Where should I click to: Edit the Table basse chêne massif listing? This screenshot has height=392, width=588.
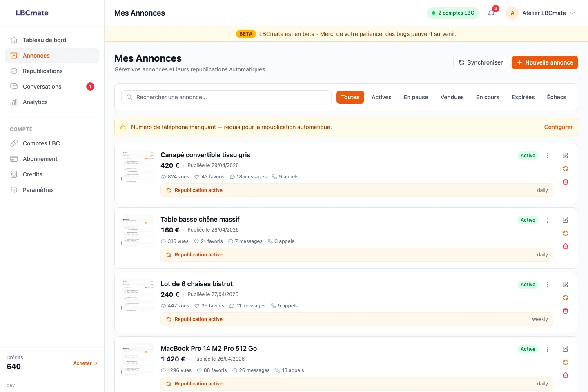coord(566,220)
